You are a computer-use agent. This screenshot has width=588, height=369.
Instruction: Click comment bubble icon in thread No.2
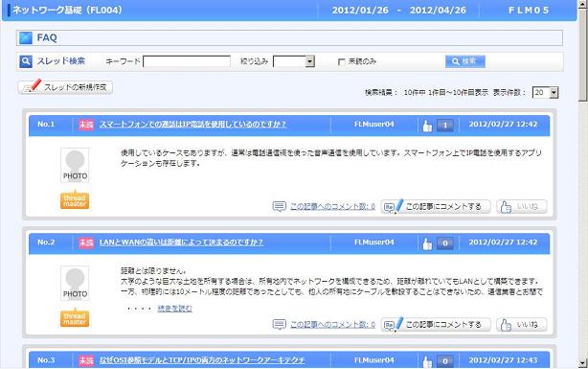(x=279, y=324)
